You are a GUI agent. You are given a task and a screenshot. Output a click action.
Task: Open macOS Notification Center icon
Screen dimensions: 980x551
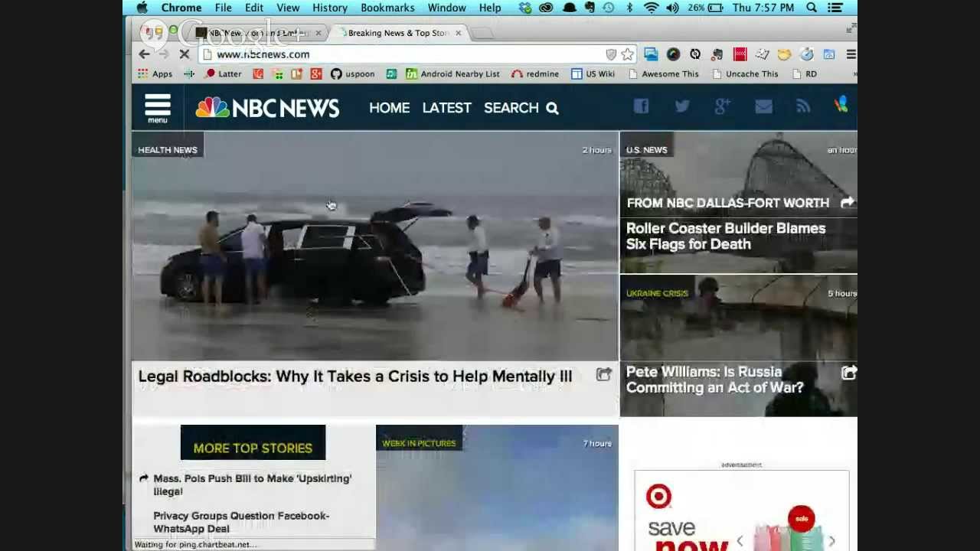point(835,8)
